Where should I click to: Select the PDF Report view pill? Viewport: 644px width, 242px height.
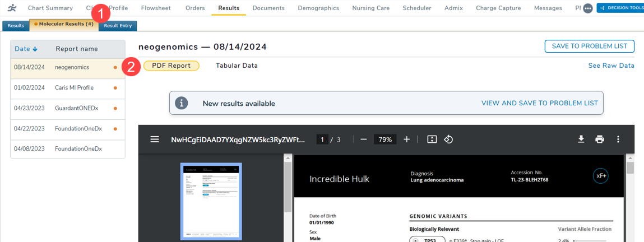pyautogui.click(x=172, y=66)
